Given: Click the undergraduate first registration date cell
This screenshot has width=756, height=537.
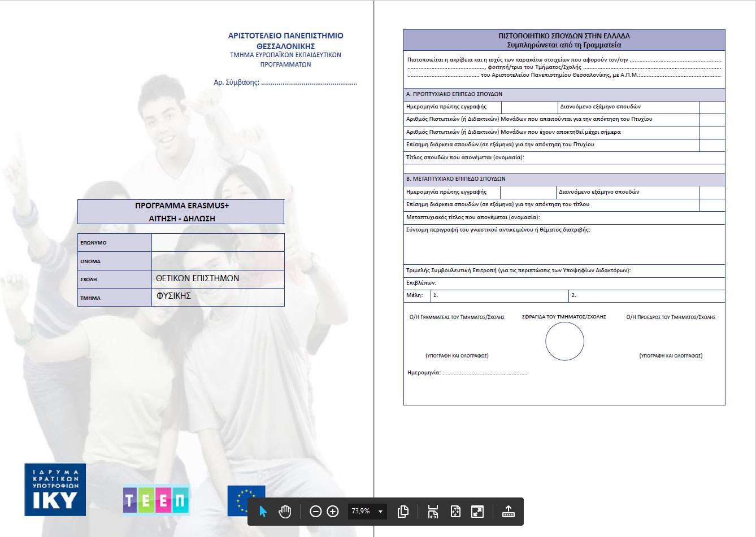Looking at the screenshot, I should [x=528, y=107].
